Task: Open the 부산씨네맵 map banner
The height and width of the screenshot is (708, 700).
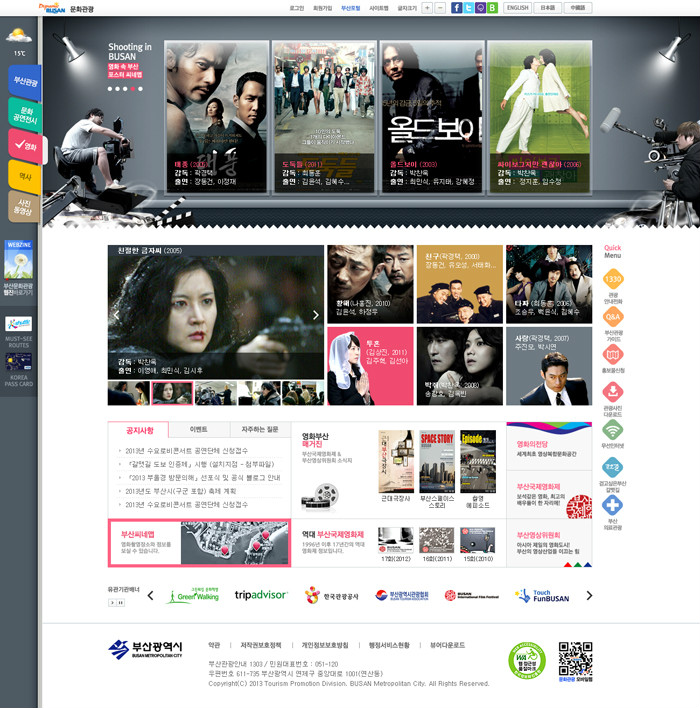Action: pyautogui.click(x=200, y=543)
